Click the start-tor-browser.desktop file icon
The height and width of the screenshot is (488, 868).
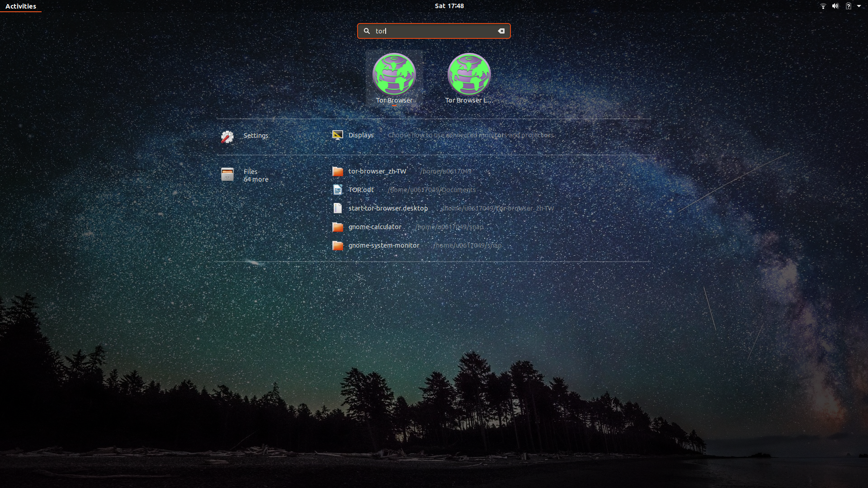click(x=338, y=208)
